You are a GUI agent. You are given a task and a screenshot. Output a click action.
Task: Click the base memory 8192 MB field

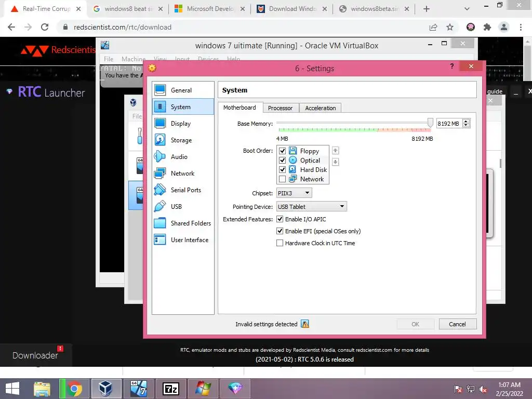[x=449, y=124]
